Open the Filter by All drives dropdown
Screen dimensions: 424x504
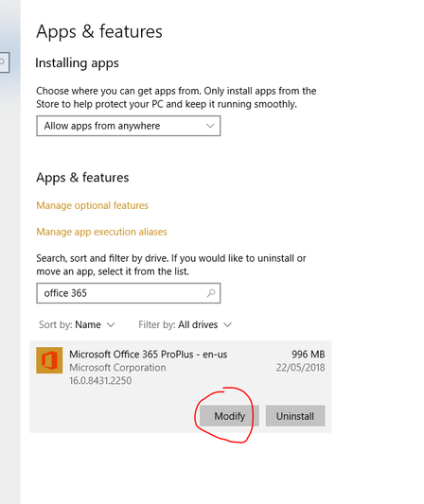185,324
